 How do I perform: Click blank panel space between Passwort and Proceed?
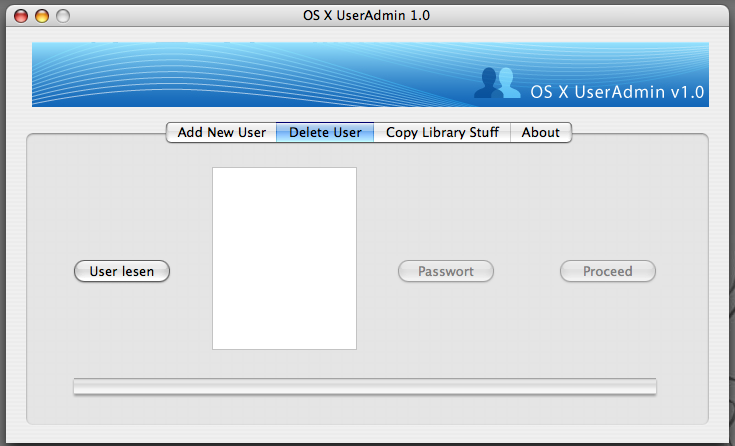coord(527,271)
